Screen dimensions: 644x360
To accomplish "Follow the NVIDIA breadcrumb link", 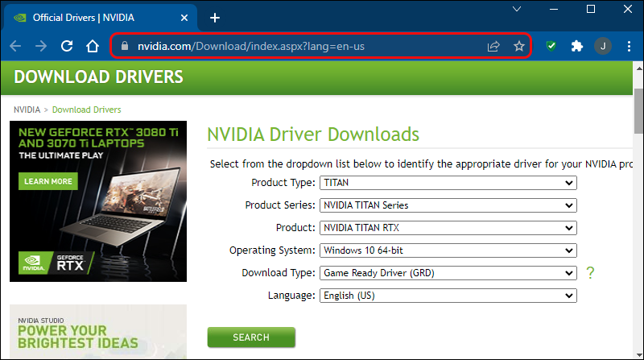I will point(27,110).
